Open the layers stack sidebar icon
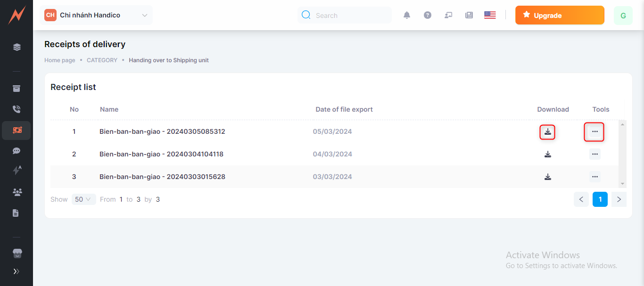644x286 pixels. pos(17,47)
